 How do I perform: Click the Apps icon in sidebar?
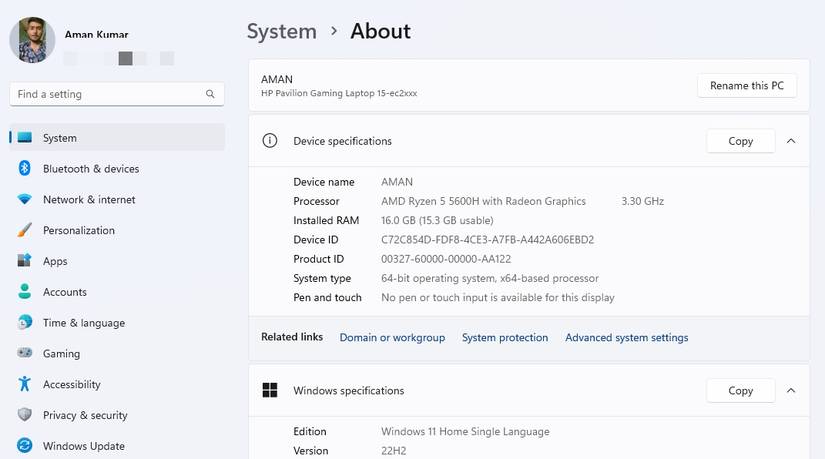[25, 261]
